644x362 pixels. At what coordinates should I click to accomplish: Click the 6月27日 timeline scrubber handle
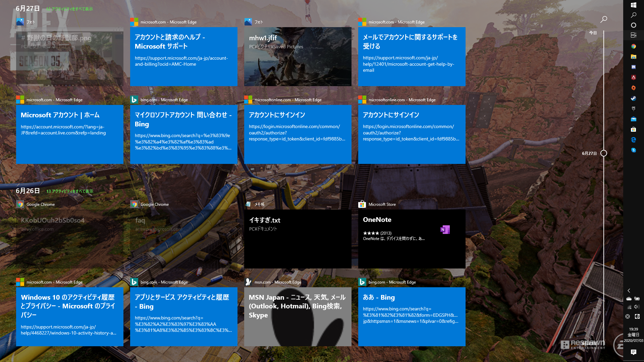coord(604,153)
